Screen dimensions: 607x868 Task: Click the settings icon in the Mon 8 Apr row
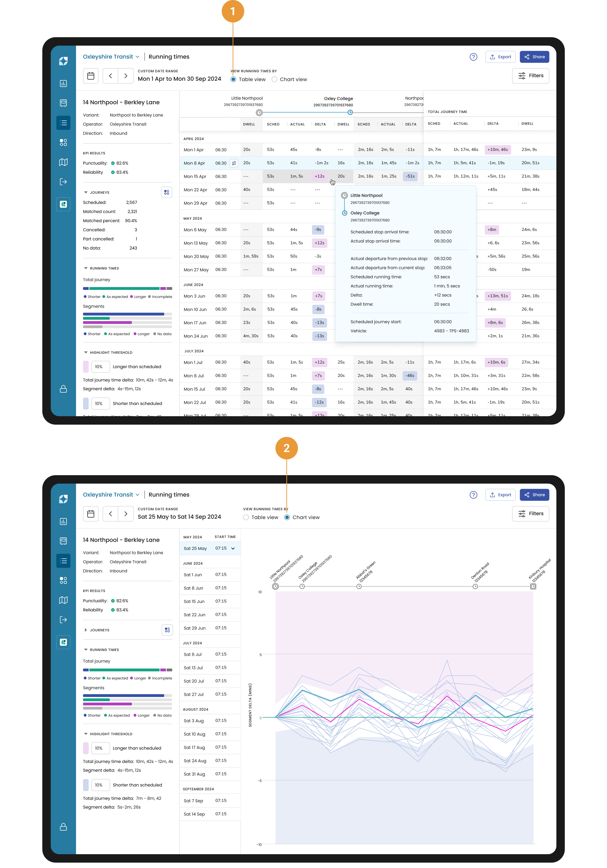234,163
